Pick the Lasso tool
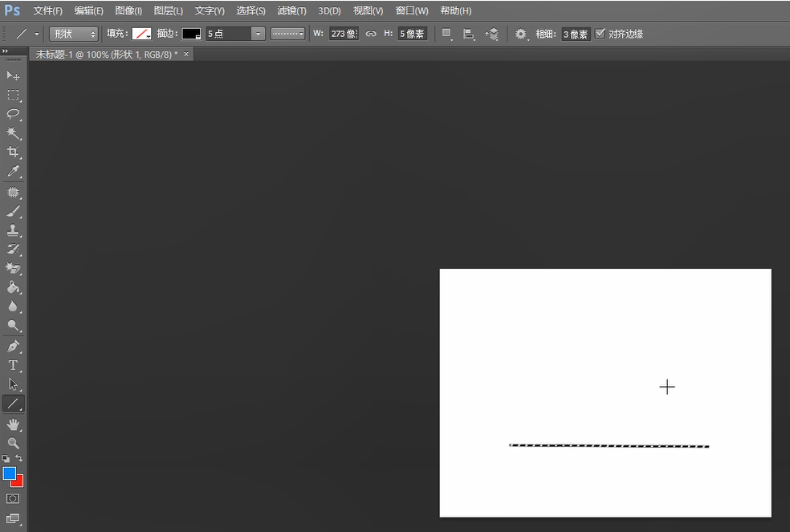Screen dimensions: 790x532 click(x=13, y=114)
